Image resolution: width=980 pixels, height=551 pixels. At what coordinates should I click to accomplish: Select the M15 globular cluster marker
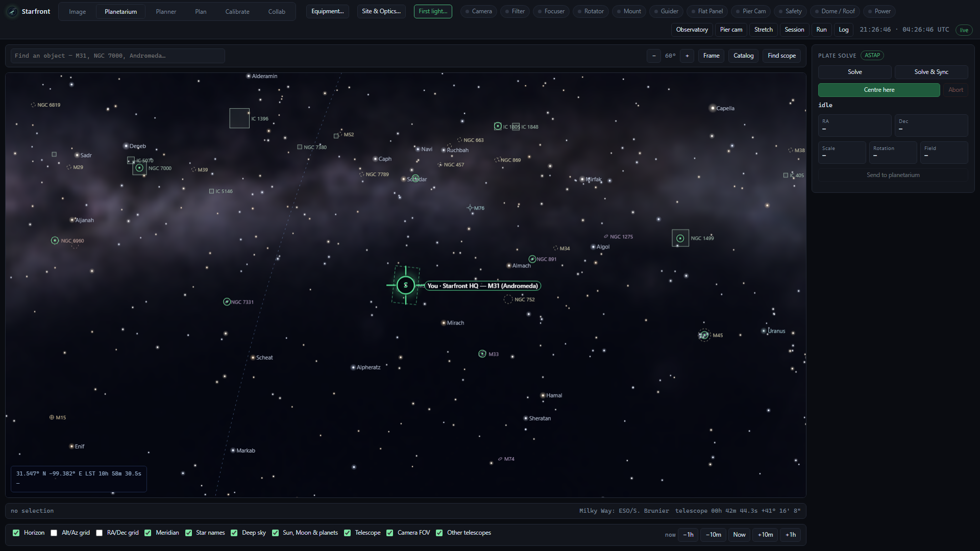(52, 417)
